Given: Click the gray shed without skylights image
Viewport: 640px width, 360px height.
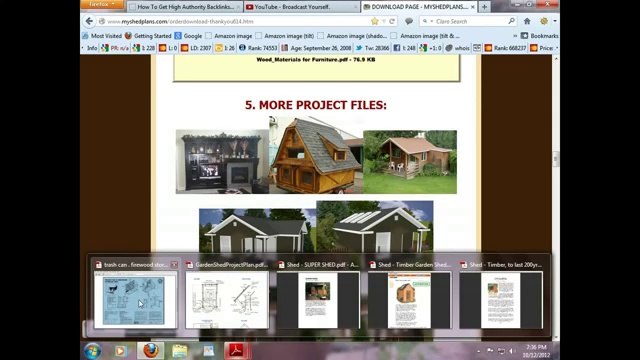Looking at the screenshot, I should pos(257,231).
